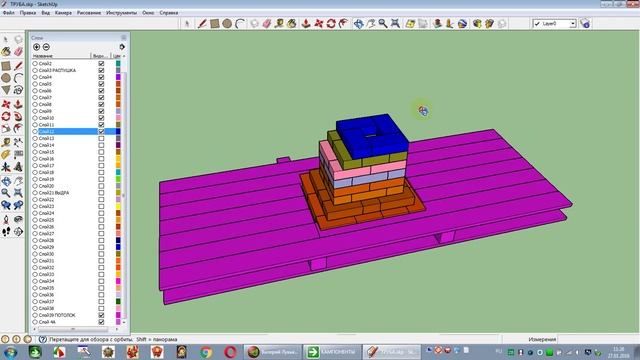Check visibility of Слой21 ВЫДРА layer
Screen dimensions: 640x360
[101, 193]
